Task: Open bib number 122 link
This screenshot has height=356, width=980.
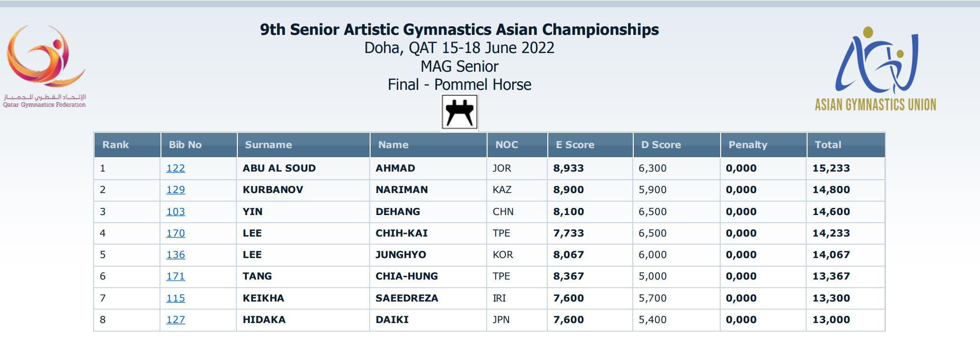Action: pos(175,168)
